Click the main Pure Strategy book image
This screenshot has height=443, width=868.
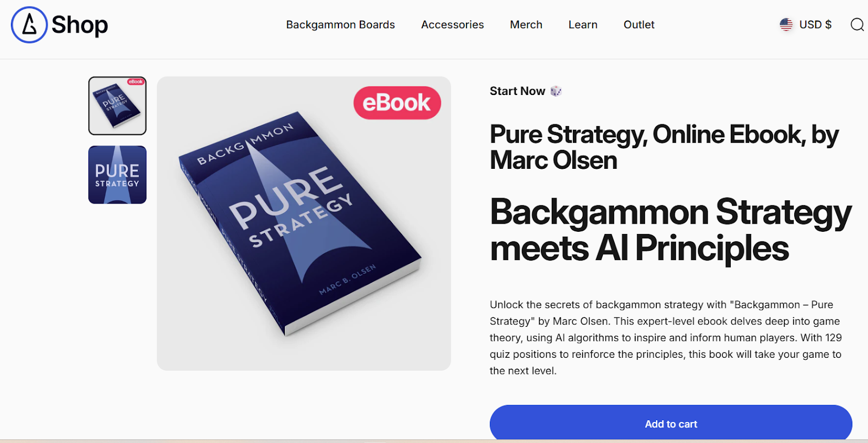tap(304, 224)
